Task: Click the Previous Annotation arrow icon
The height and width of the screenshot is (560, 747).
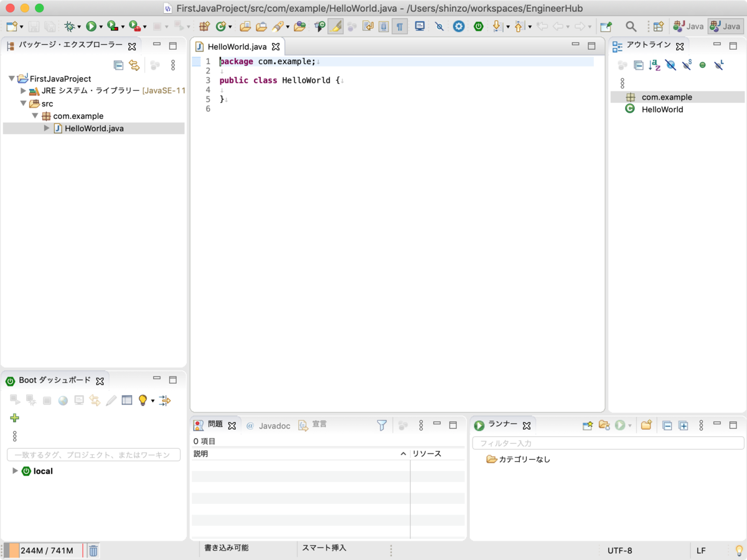Action: click(x=519, y=26)
